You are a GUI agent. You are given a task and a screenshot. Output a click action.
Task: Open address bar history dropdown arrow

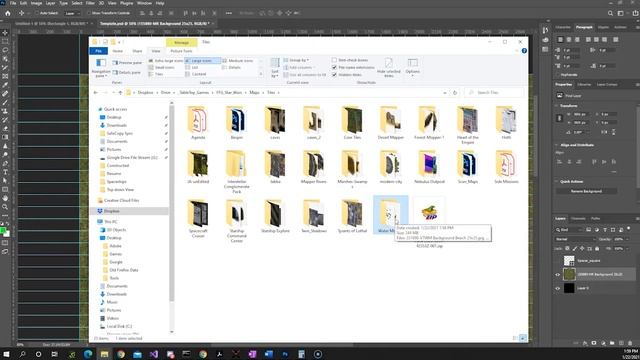click(x=444, y=93)
